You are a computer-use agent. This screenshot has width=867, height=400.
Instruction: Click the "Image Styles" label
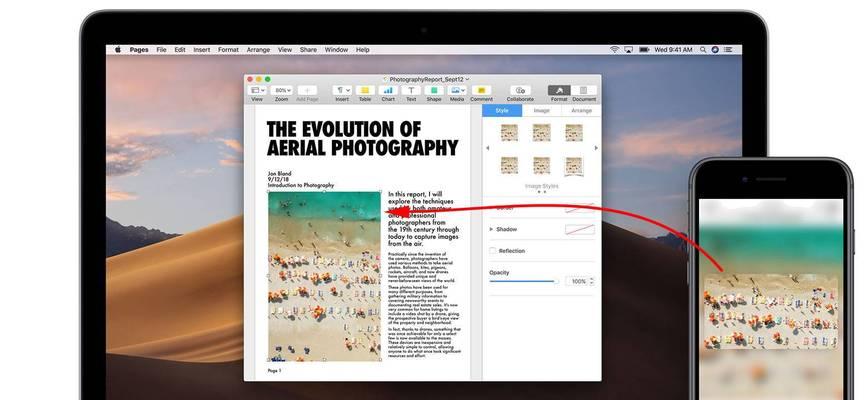click(x=542, y=186)
